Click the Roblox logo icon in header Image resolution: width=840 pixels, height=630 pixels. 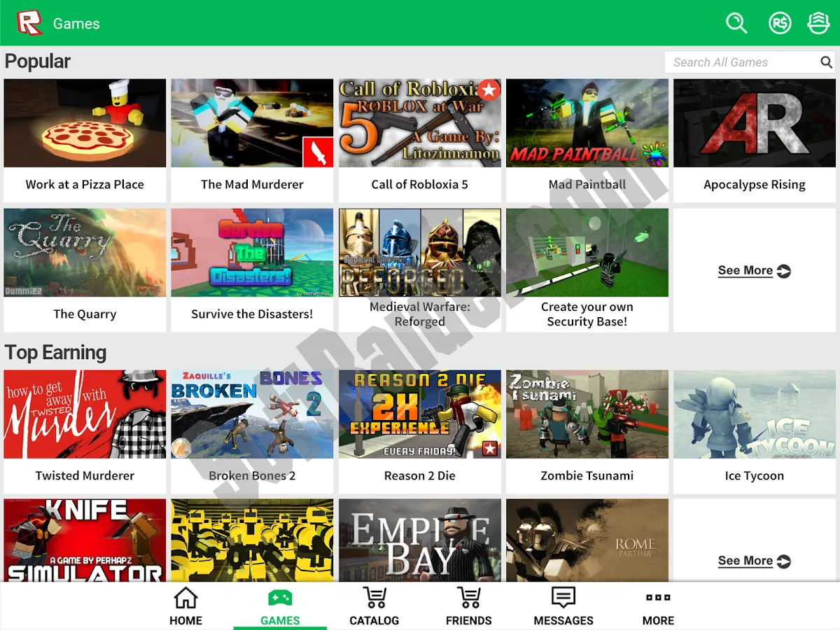(29, 23)
